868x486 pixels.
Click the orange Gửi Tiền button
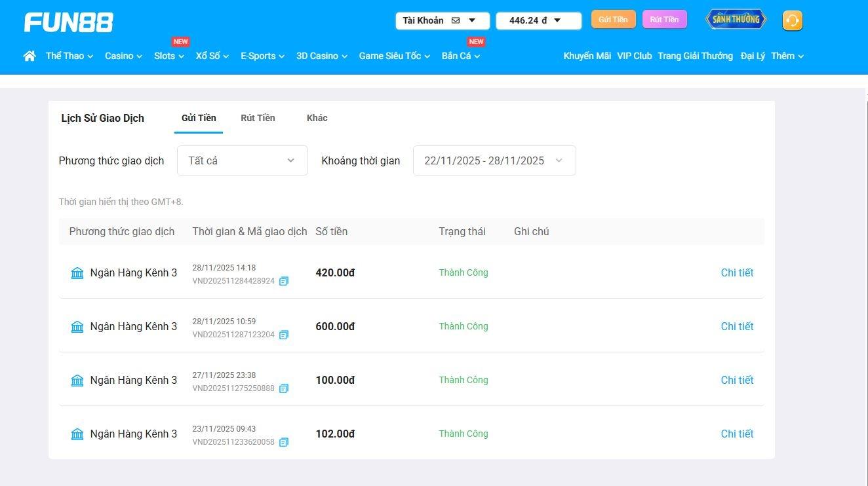[613, 20]
